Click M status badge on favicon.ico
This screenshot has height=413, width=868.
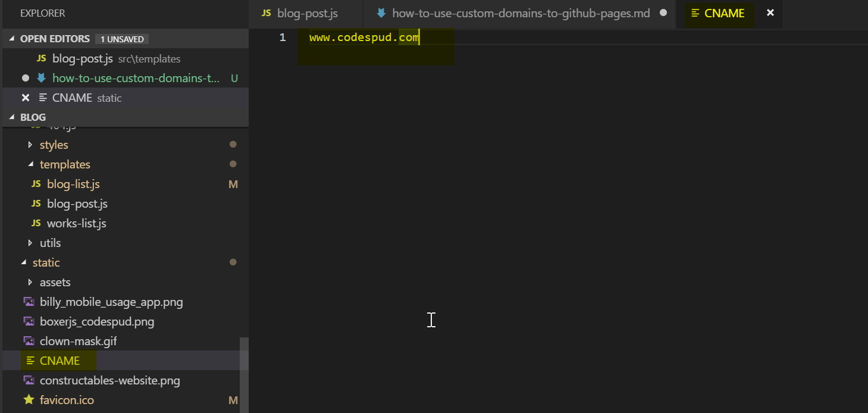[x=233, y=401]
